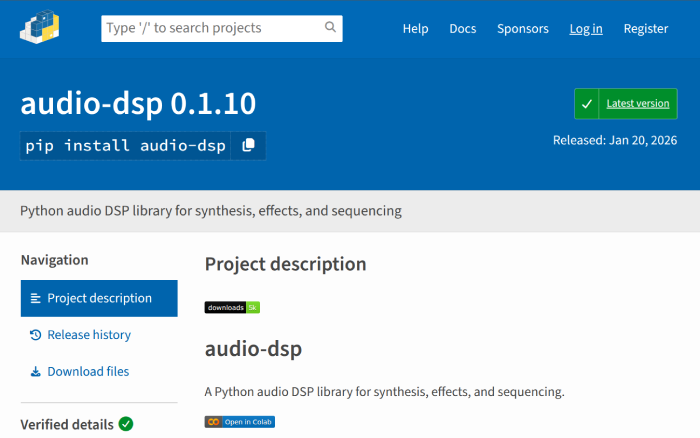Click the downloads badge
Image resolution: width=700 pixels, height=438 pixels.
coord(232,308)
